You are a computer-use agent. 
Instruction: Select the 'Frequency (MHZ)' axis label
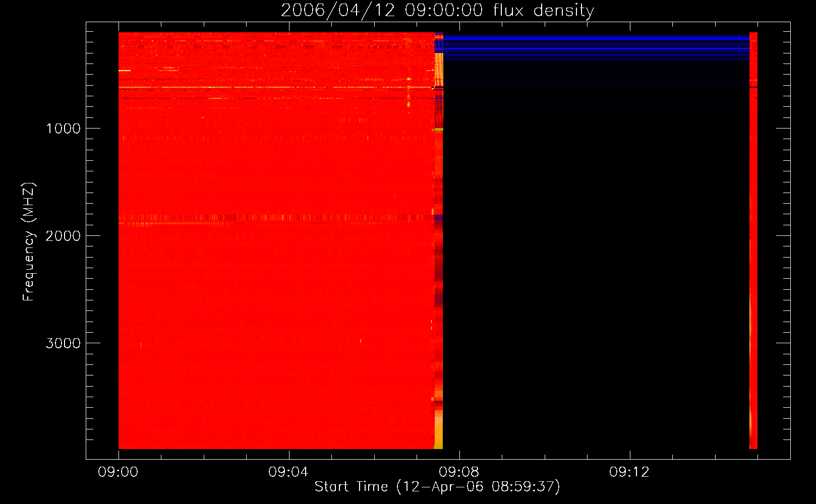point(29,242)
